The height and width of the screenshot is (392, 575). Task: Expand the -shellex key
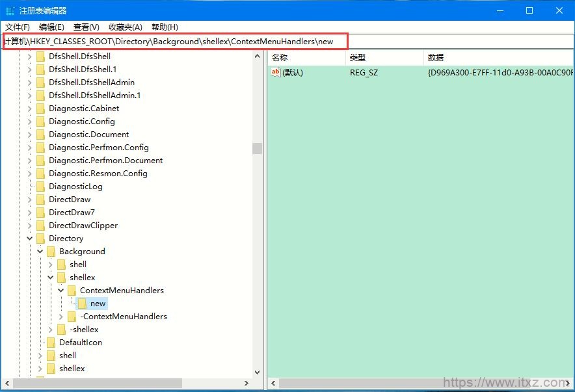51,330
